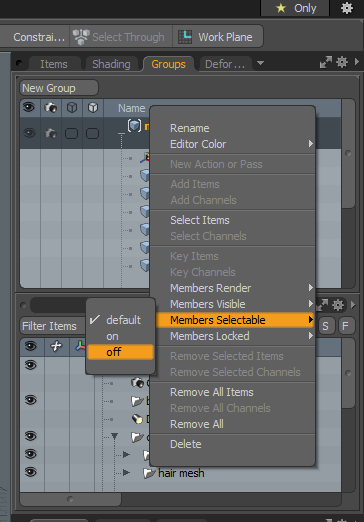The height and width of the screenshot is (522, 364).
Task: Select the group item bracket cube icon
Action: [134, 126]
